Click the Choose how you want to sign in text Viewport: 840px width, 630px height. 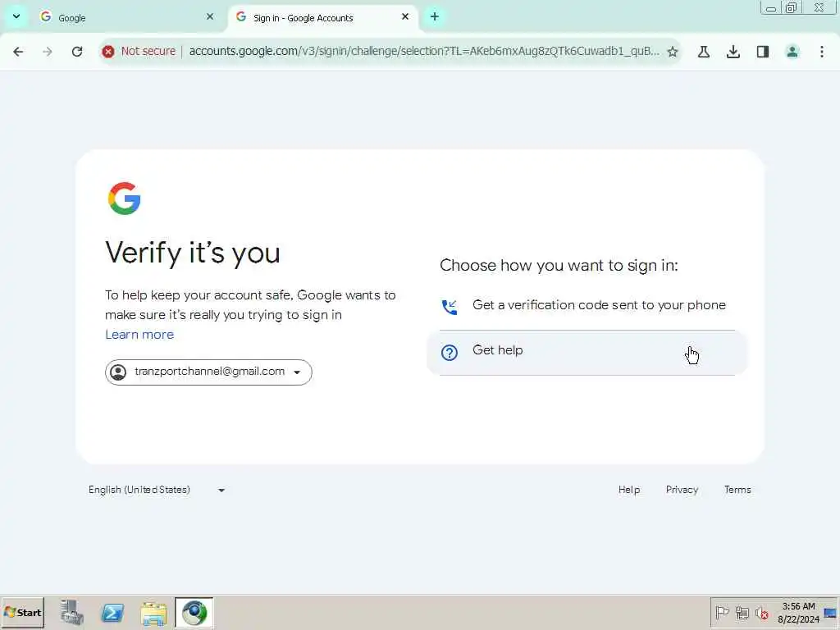coord(559,266)
